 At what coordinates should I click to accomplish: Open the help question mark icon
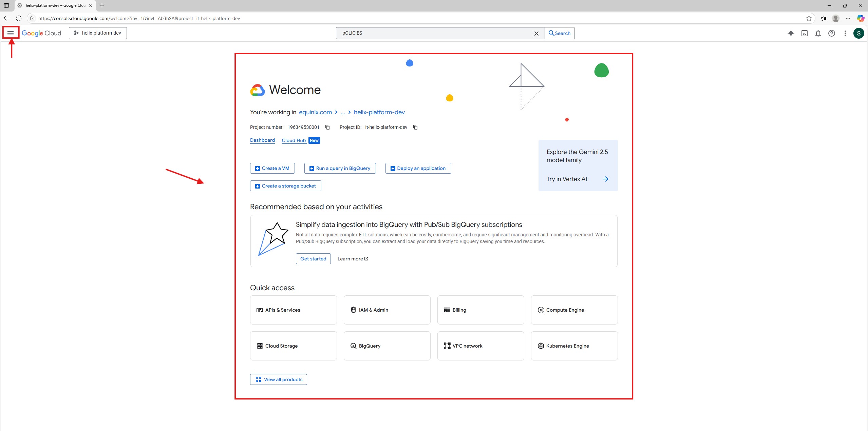831,33
